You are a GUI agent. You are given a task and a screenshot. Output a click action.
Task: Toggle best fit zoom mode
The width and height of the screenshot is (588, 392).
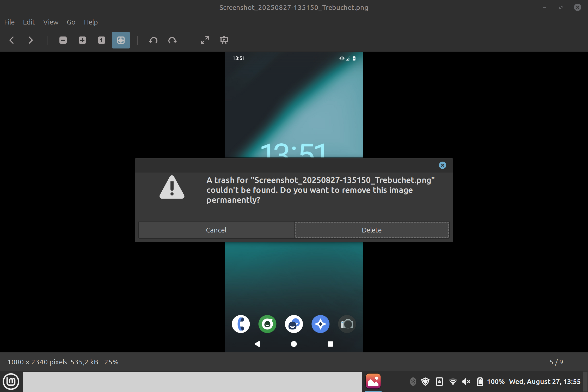pyautogui.click(x=121, y=40)
